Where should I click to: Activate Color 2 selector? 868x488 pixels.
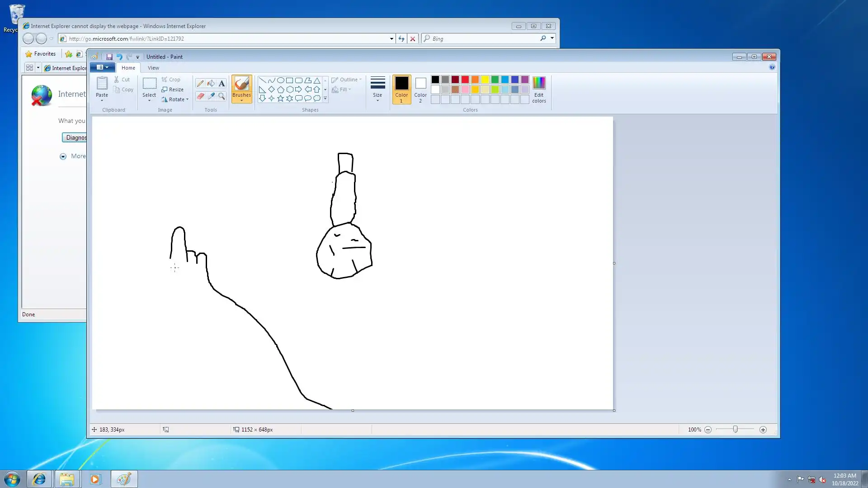tap(420, 89)
